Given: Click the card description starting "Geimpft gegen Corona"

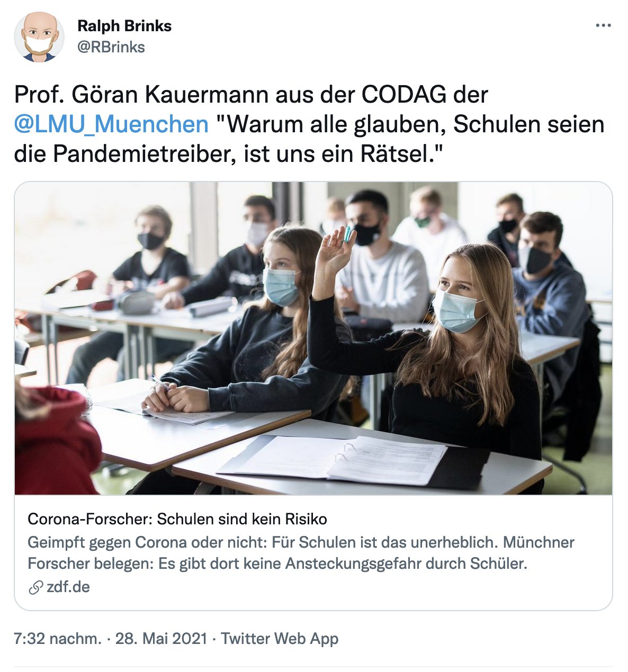Looking at the screenshot, I should click(x=301, y=542).
